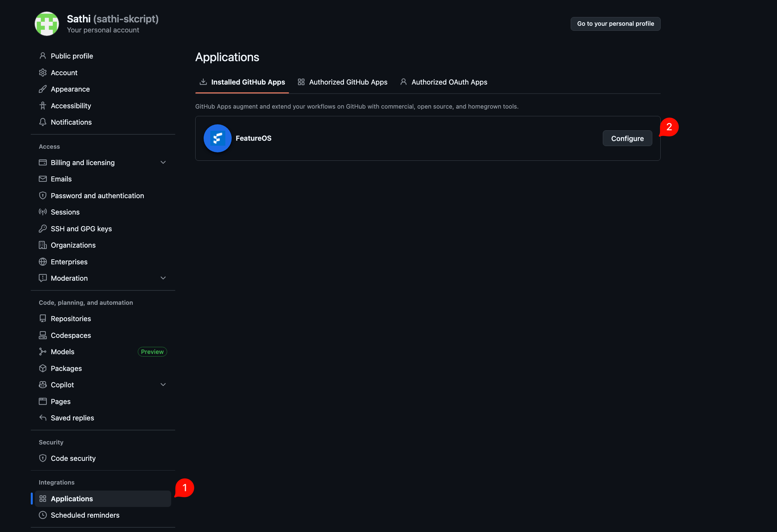Screen dimensions: 777x532
Task: Click the Billing credit card icon
Action: click(43, 162)
